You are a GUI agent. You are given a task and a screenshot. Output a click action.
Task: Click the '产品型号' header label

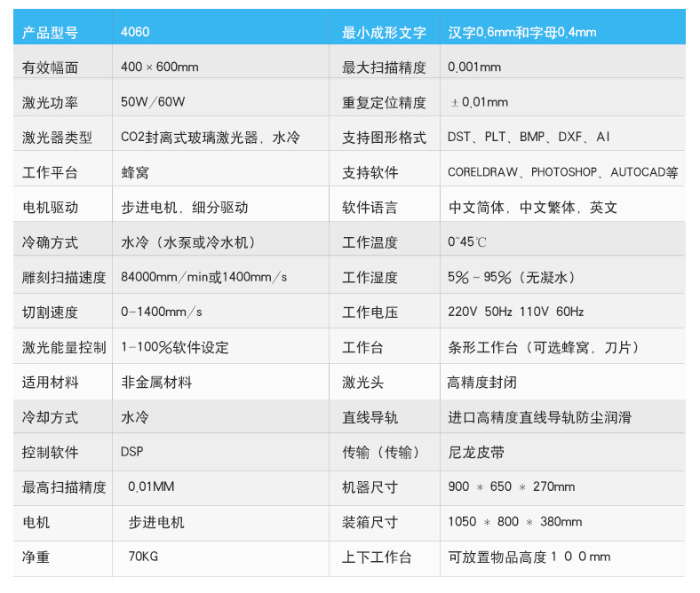pos(50,33)
